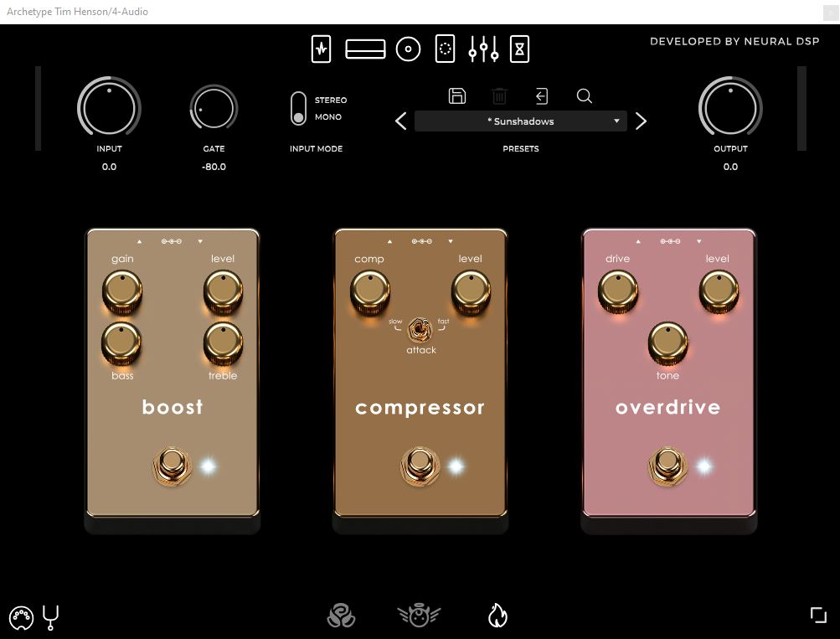Delete preset using the trash icon
This screenshot has height=639, width=840.
[x=499, y=95]
